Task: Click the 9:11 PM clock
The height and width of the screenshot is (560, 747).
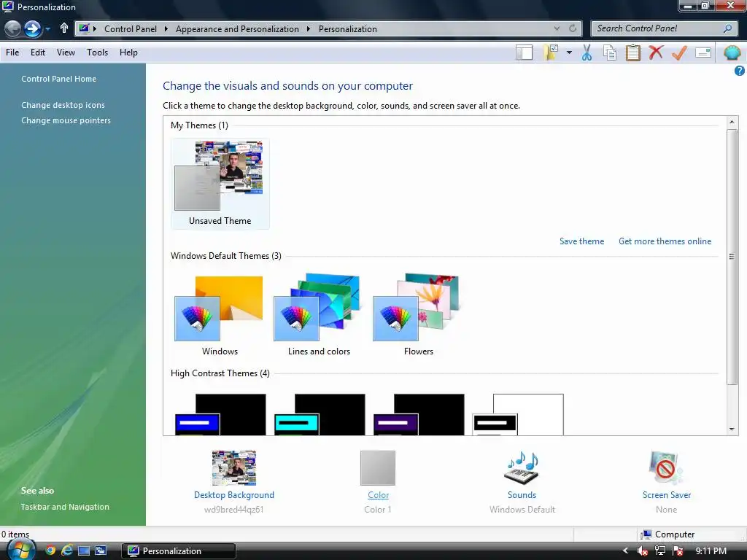Action: point(711,551)
